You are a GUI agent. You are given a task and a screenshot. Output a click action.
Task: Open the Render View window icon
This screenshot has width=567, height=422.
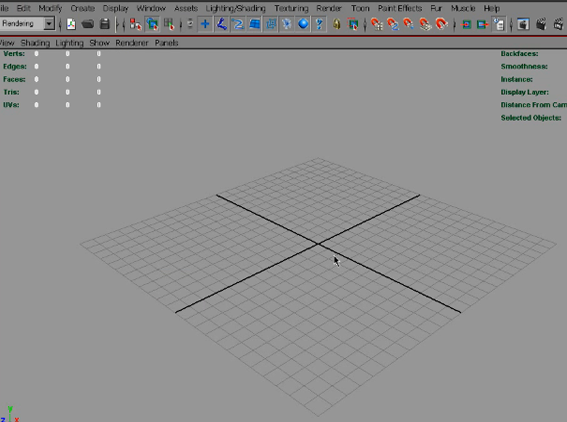(x=523, y=24)
